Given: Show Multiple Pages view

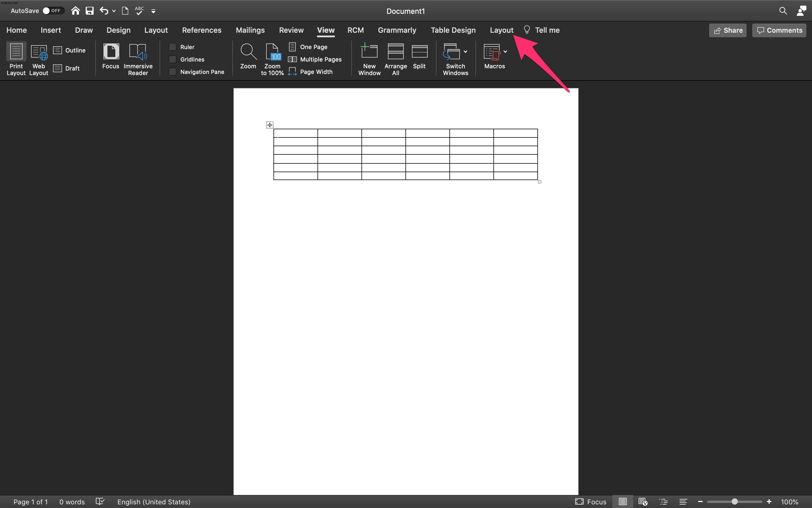Looking at the screenshot, I should tap(315, 59).
